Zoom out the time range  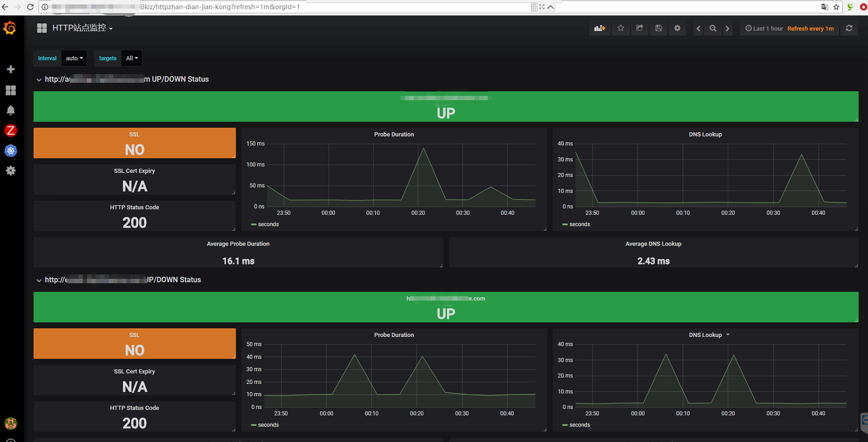pos(713,29)
